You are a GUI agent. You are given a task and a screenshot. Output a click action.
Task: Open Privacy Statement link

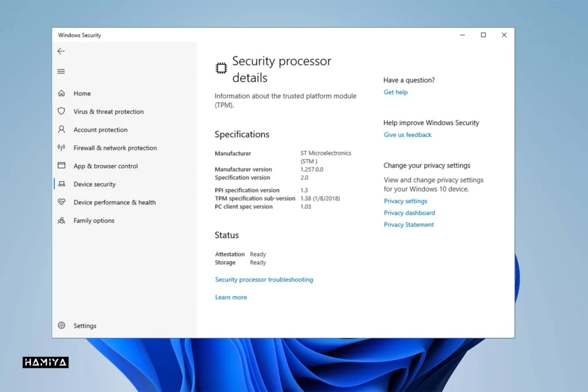(409, 225)
